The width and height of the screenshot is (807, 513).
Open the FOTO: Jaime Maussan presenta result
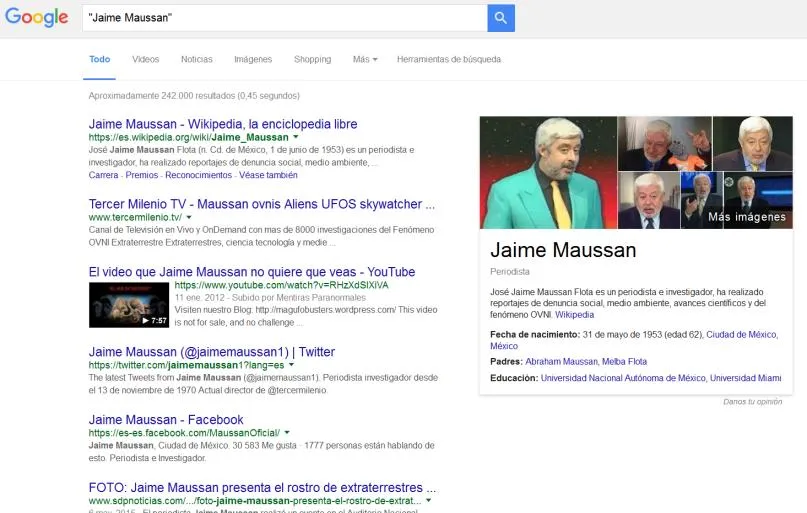pyautogui.click(x=262, y=487)
